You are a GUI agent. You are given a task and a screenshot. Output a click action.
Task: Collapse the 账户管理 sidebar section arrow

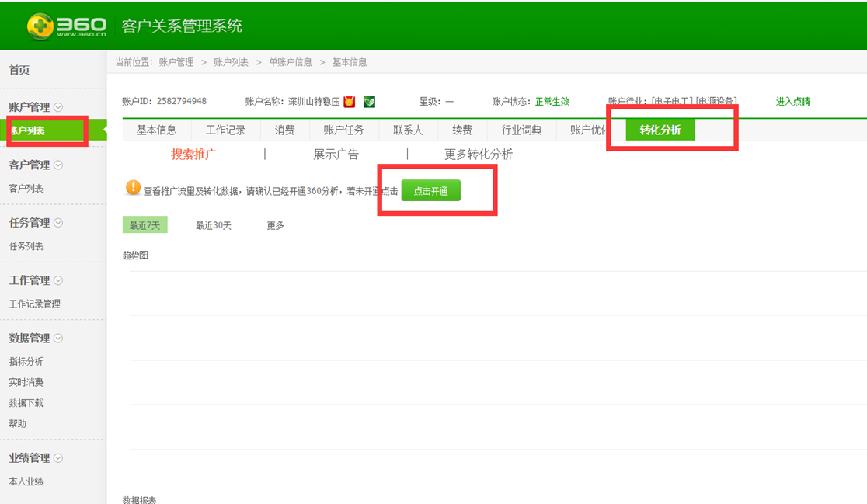[x=58, y=108]
